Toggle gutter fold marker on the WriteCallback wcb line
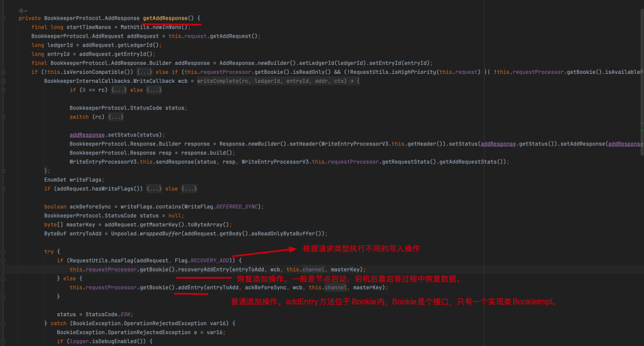 coord(4,81)
